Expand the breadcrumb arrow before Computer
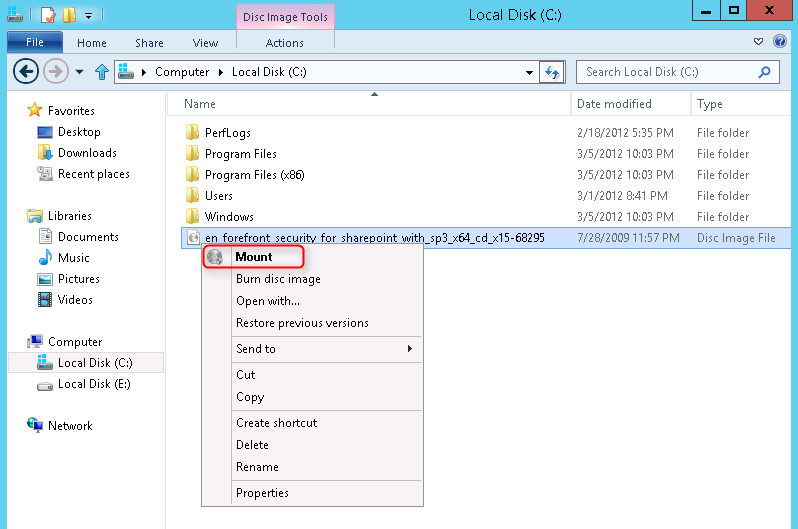798x529 pixels. pos(144,72)
